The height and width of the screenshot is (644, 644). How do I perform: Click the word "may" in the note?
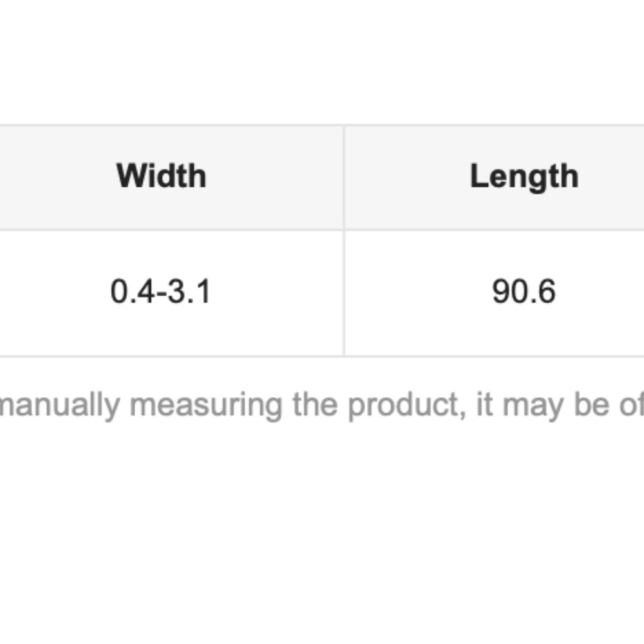point(533,408)
